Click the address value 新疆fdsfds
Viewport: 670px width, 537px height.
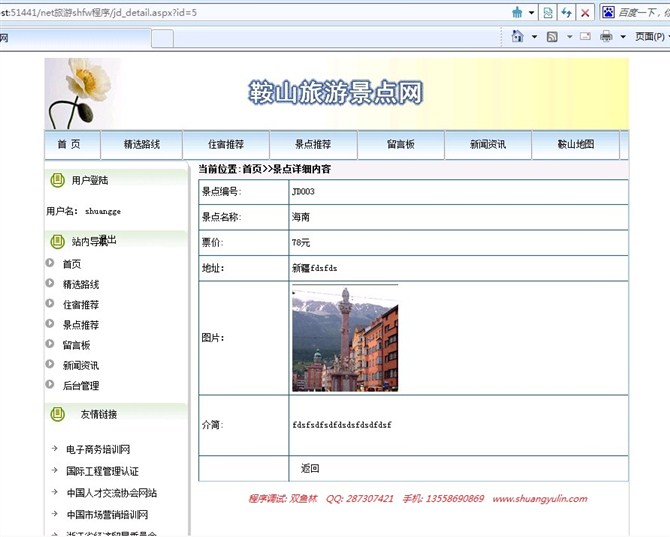(314, 268)
